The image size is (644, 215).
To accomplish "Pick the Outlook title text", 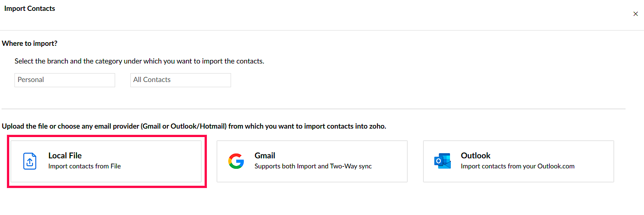I will coord(475,156).
